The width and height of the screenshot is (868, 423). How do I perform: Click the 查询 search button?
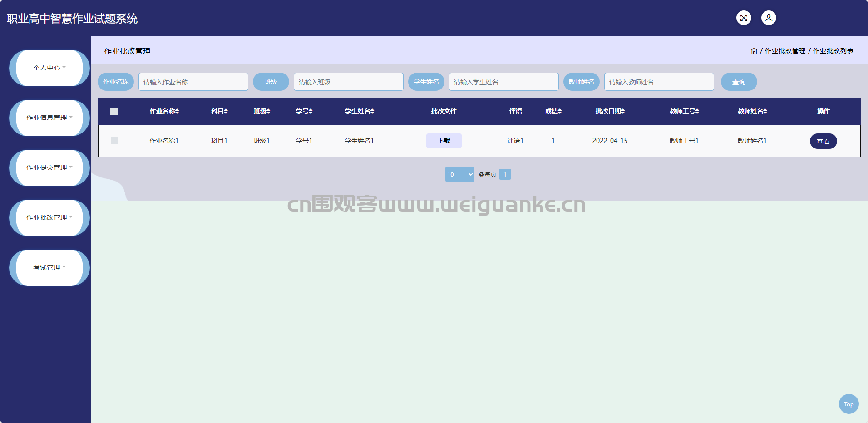739,82
